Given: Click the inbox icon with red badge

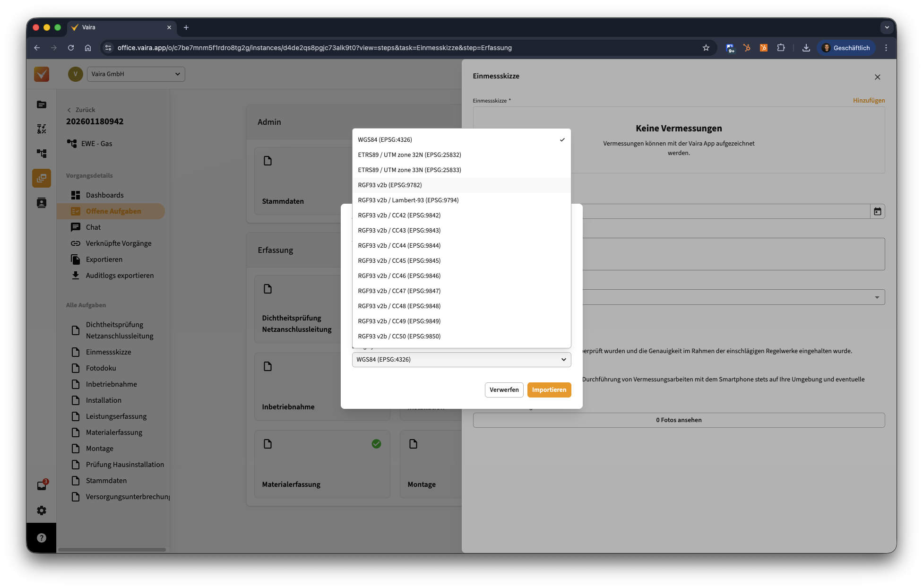Looking at the screenshot, I should click(42, 485).
